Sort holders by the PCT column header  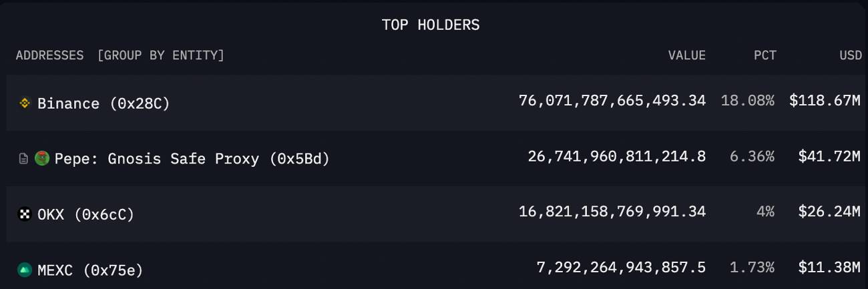tap(765, 55)
